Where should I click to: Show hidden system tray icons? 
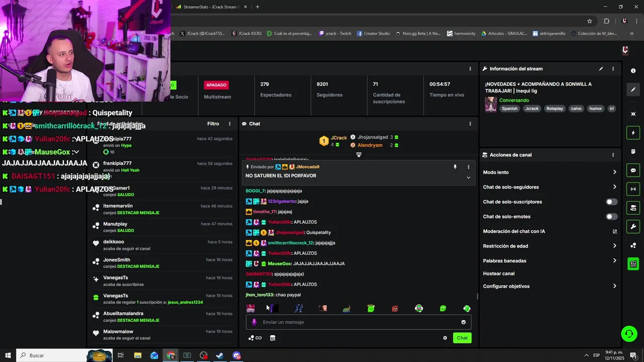click(x=586, y=355)
